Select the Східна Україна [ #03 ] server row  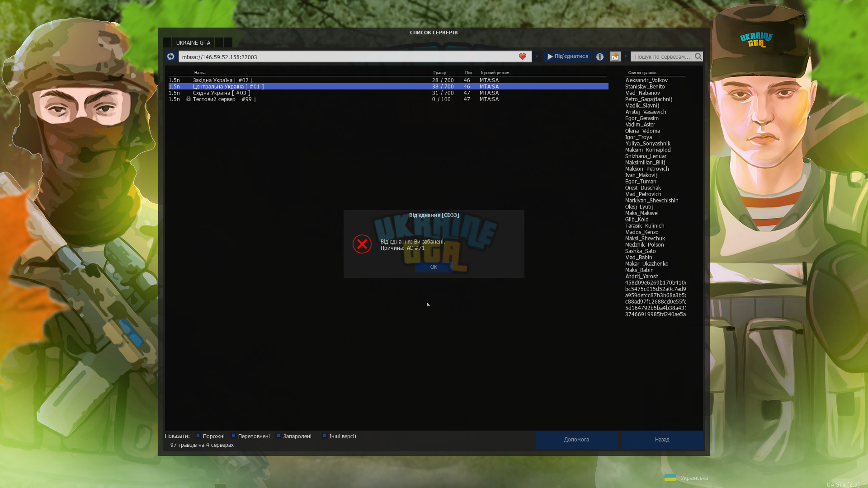[x=388, y=93]
